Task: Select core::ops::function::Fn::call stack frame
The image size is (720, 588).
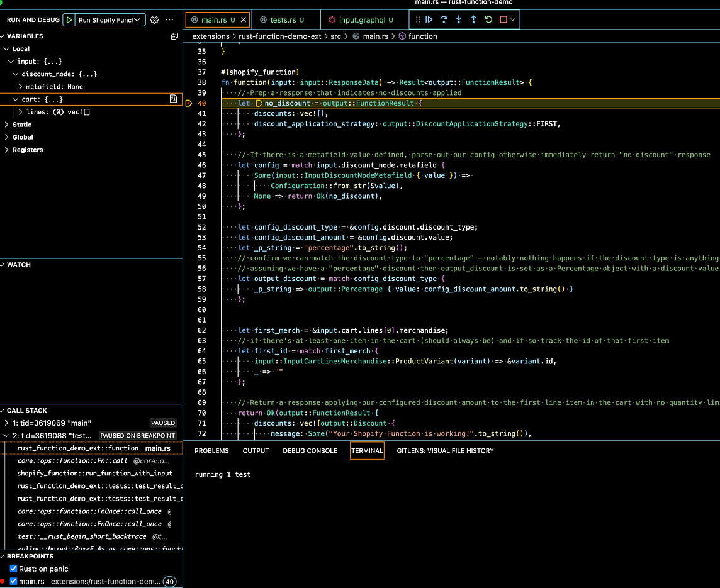Action: click(x=72, y=461)
